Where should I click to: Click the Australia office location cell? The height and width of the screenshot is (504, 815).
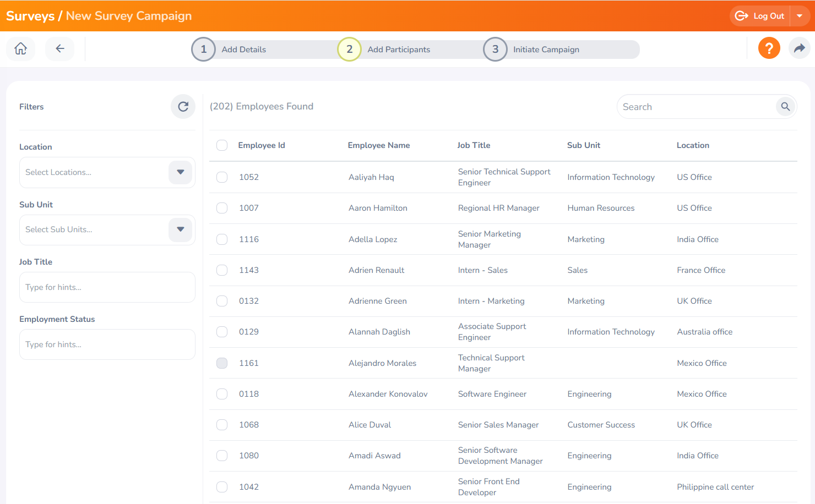click(x=705, y=332)
